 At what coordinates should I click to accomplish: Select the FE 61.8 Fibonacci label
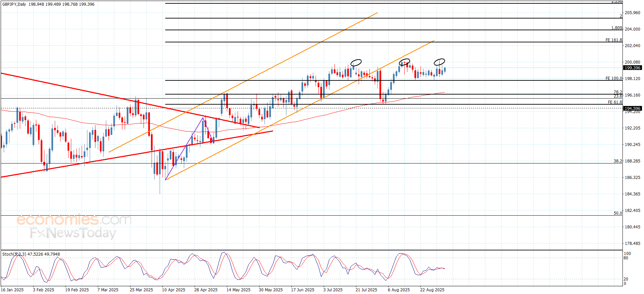point(615,102)
